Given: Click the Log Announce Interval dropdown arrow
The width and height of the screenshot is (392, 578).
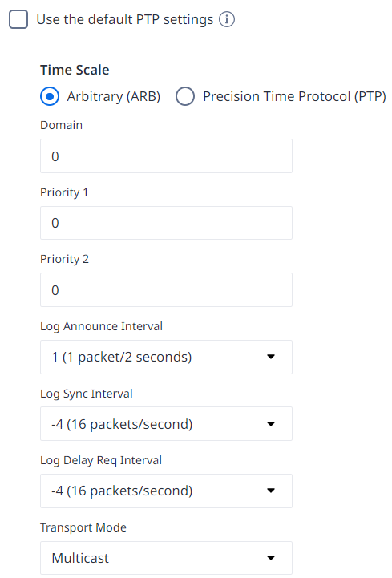Looking at the screenshot, I should 271,357.
